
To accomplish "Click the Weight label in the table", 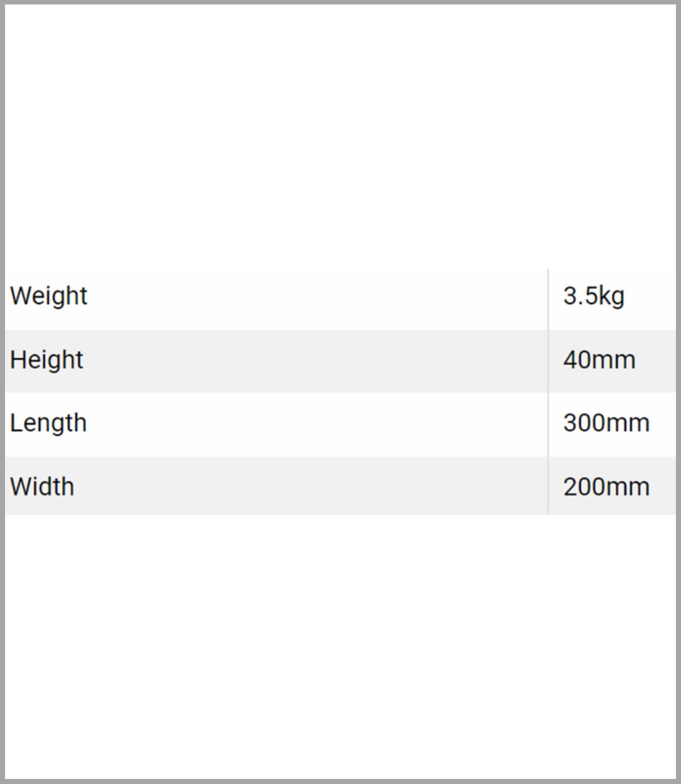I will [x=49, y=296].
